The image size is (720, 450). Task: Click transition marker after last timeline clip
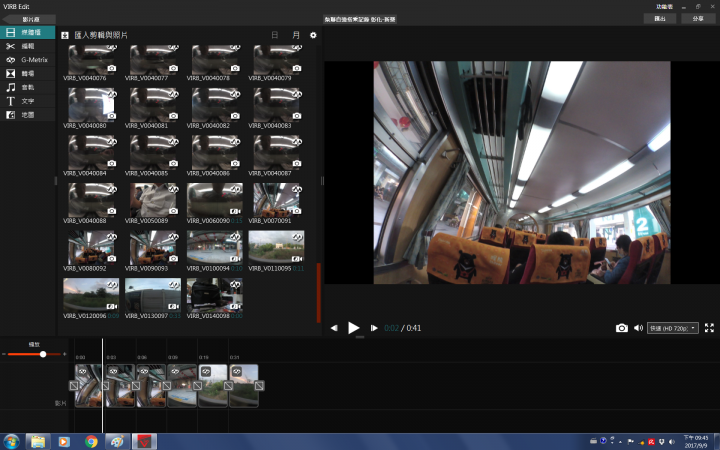click(x=259, y=386)
